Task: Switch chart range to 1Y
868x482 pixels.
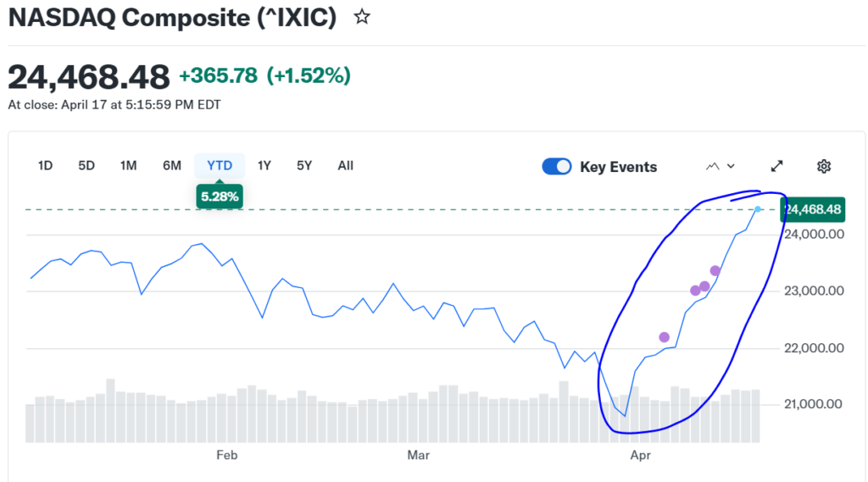Action: (x=264, y=166)
